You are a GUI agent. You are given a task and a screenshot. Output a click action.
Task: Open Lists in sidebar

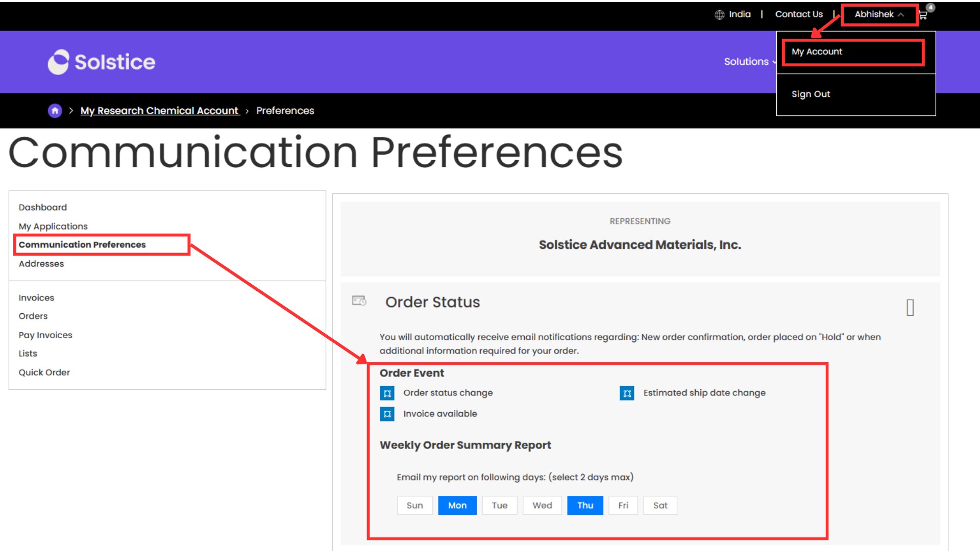coord(28,353)
